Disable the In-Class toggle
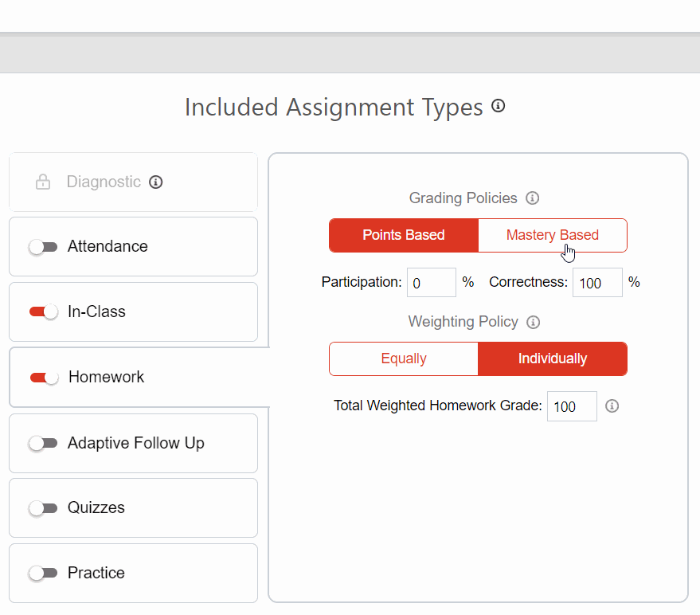 [x=43, y=311]
